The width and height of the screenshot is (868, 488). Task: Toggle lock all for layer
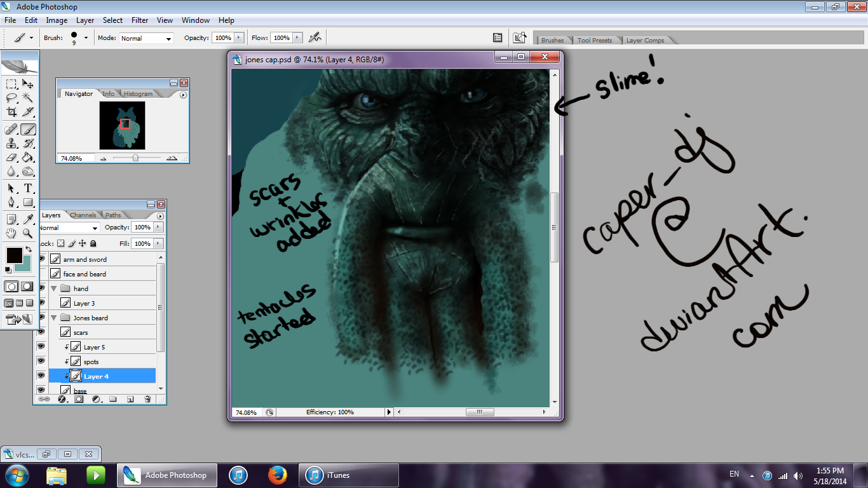coord(93,243)
